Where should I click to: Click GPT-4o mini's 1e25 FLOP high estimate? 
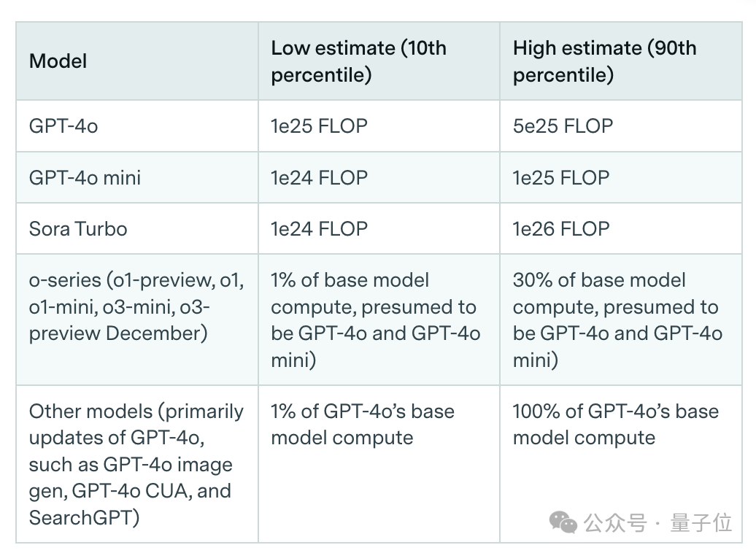pos(560,177)
